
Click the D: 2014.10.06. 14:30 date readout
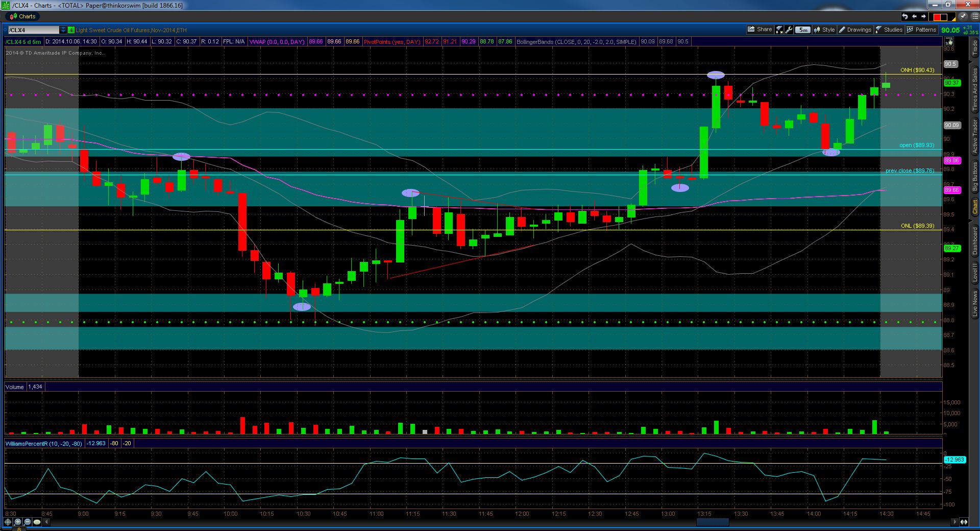point(71,42)
